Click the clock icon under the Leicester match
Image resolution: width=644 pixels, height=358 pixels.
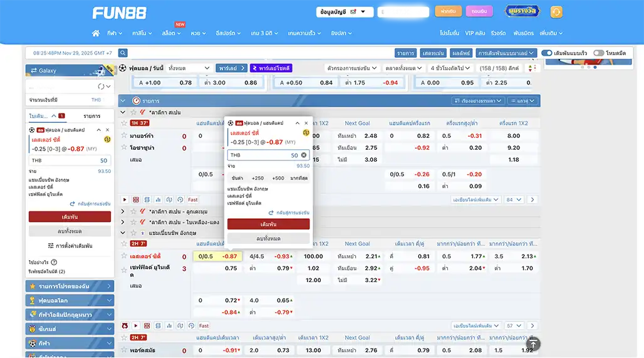pos(191,325)
